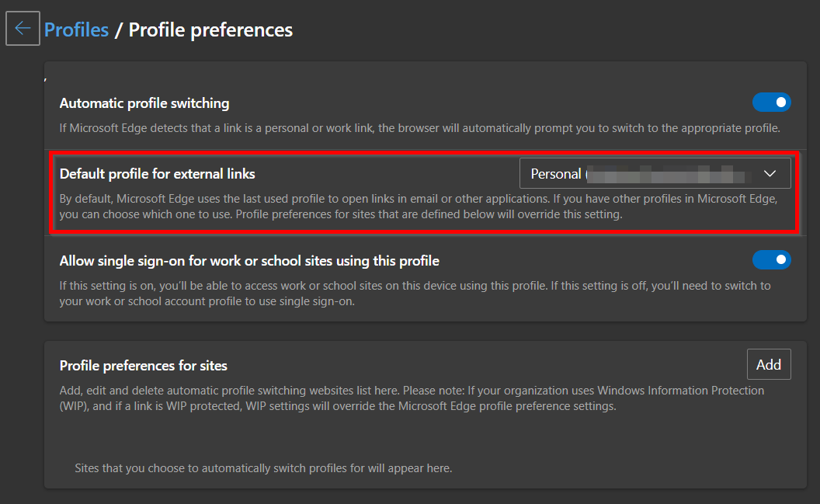Screen dimensions: 820x504
Task: Click the external links description paragraph
Action: (418, 207)
